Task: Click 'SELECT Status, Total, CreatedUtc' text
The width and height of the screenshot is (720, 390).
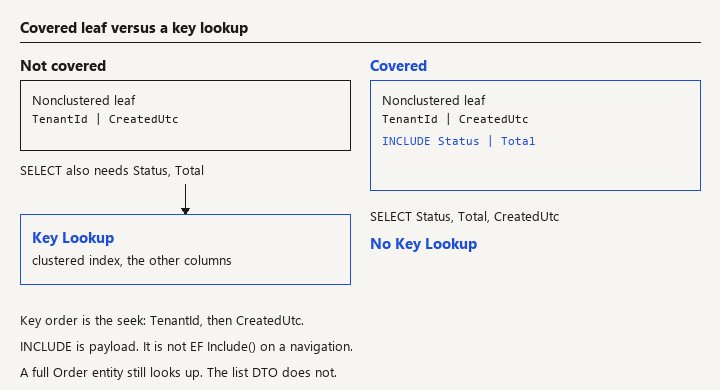Action: coord(464,217)
